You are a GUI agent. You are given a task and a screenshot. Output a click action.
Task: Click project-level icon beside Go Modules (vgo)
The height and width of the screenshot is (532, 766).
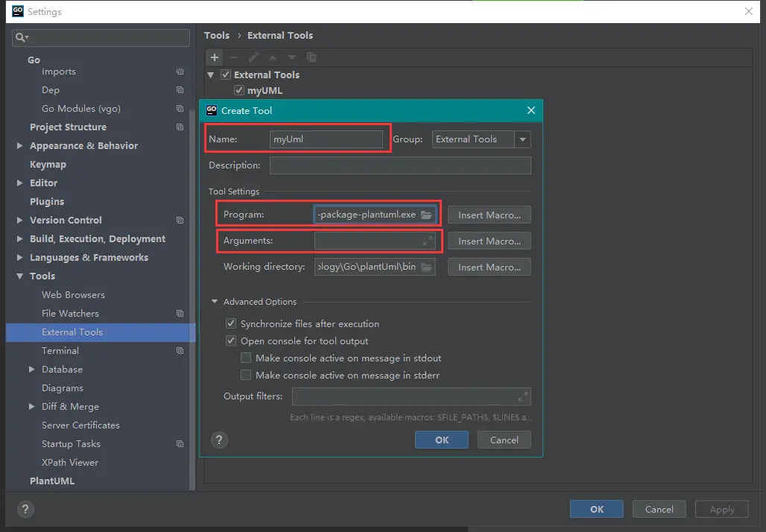point(180,109)
